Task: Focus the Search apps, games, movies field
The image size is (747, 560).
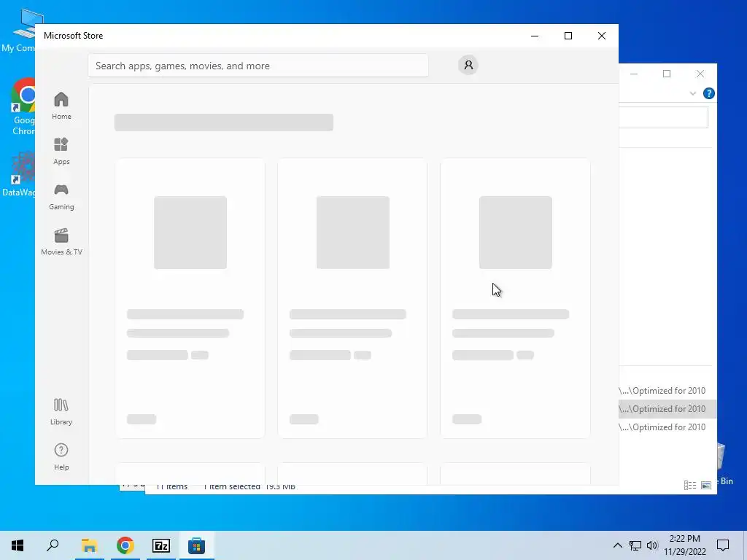Action: pos(258,66)
